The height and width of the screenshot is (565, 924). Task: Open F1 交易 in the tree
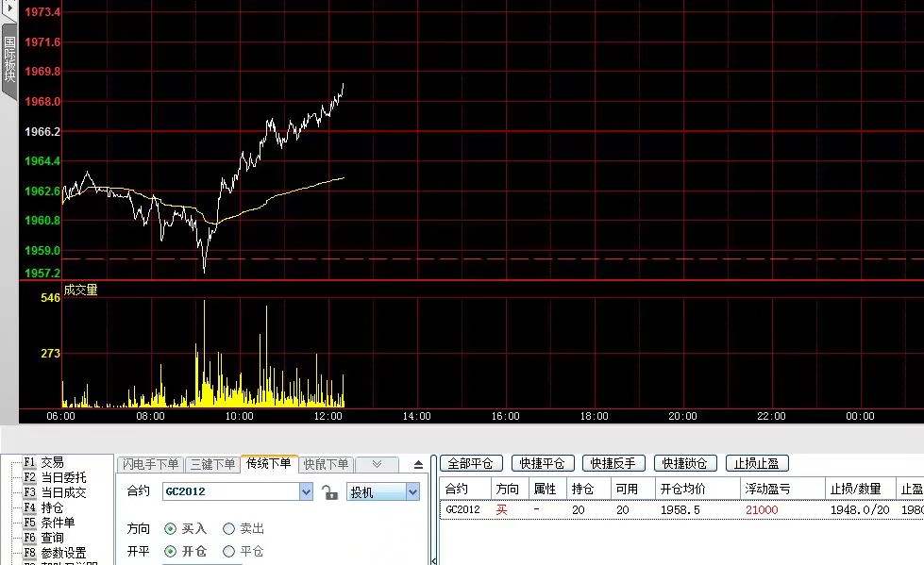point(44,462)
